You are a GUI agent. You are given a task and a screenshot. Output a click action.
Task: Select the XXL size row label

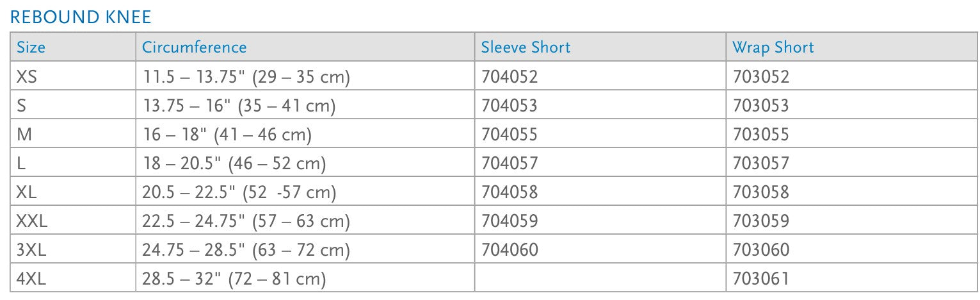tap(32, 221)
